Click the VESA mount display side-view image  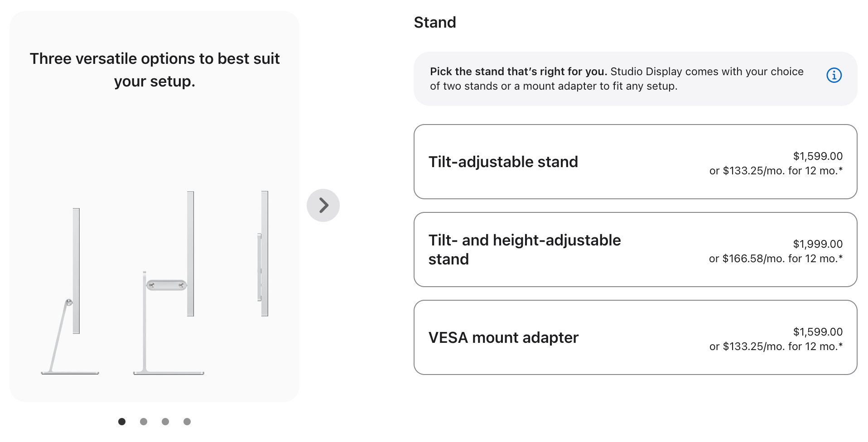tap(264, 254)
